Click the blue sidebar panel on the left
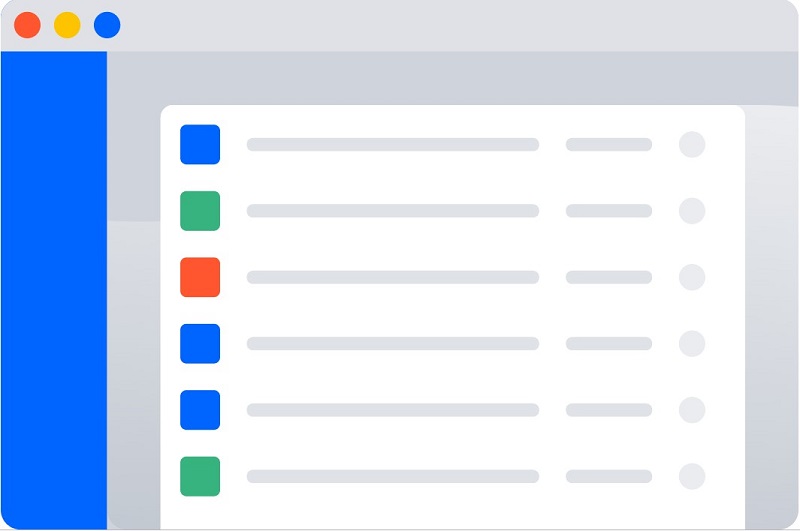This screenshot has height=531, width=800. point(53,290)
